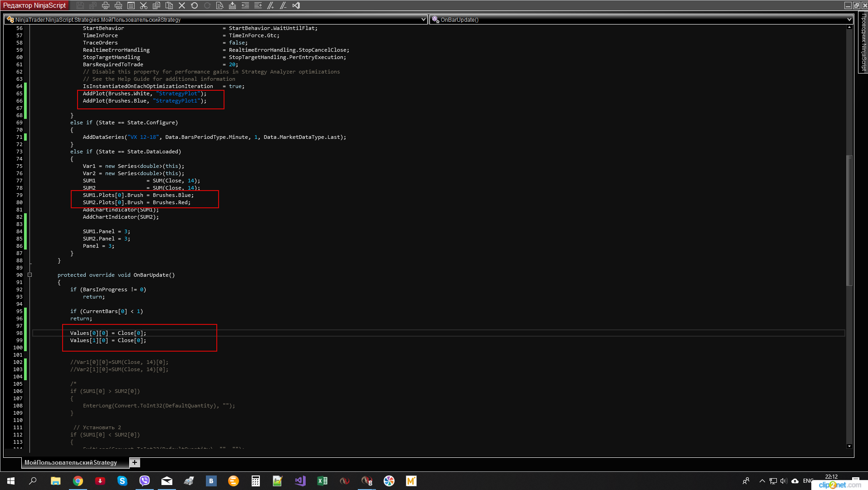Minimize the NinjaScript editor window

[x=848, y=5]
